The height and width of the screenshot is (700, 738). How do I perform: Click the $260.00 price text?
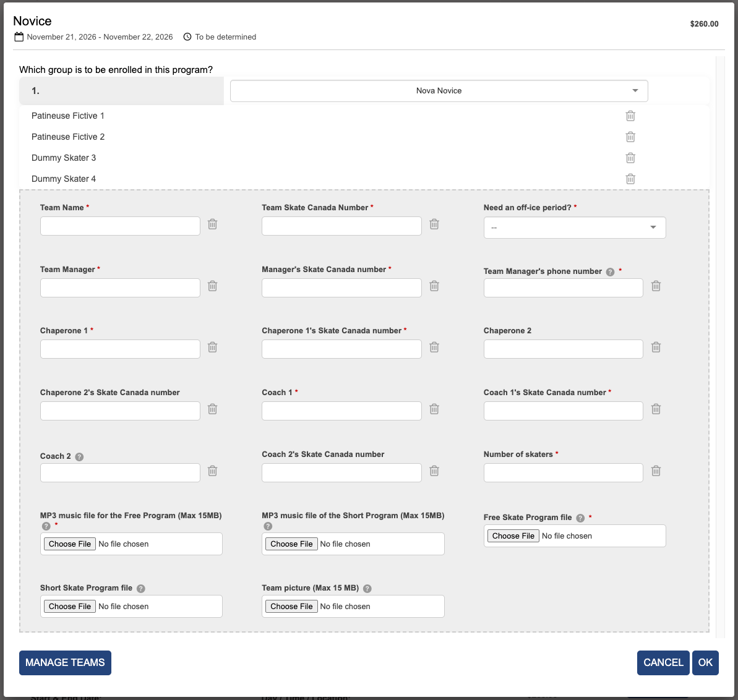[x=704, y=24]
